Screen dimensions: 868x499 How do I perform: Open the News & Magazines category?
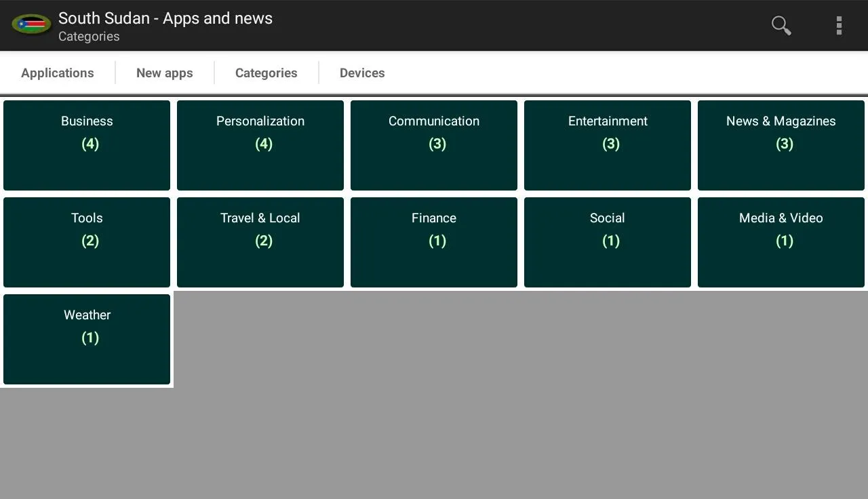781,145
